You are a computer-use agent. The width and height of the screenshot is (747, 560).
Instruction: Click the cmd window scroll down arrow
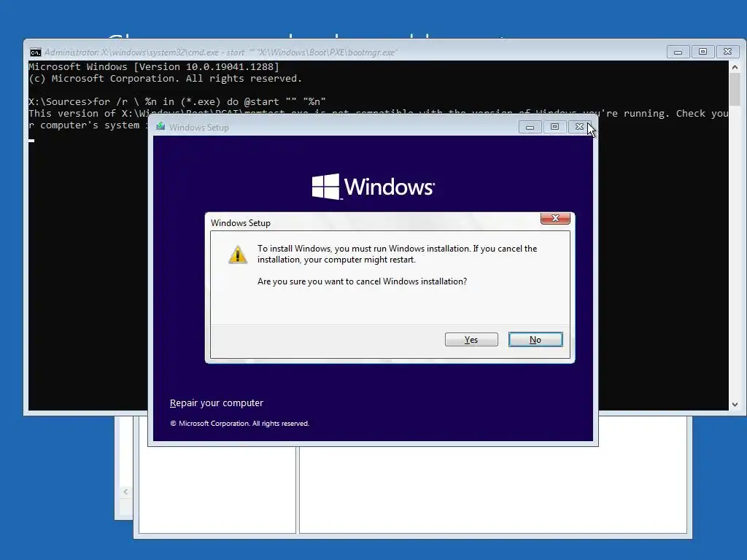(735, 404)
